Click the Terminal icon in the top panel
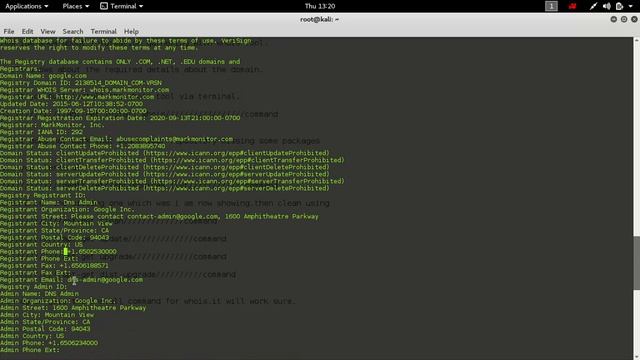640x360 pixels. click(104, 6)
